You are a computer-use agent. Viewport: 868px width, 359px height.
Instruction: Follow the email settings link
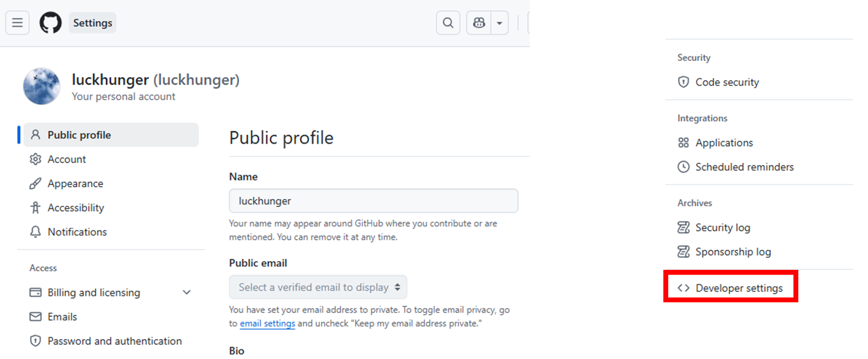point(268,323)
